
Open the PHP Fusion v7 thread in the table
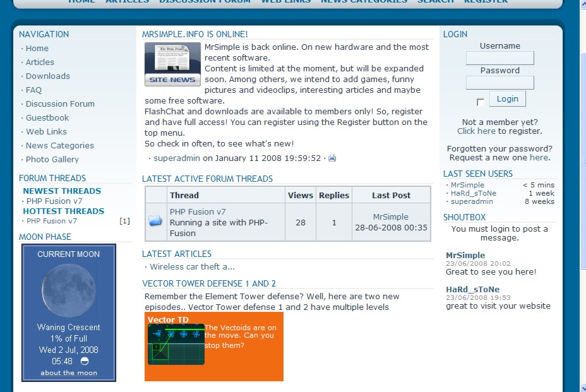(x=197, y=212)
